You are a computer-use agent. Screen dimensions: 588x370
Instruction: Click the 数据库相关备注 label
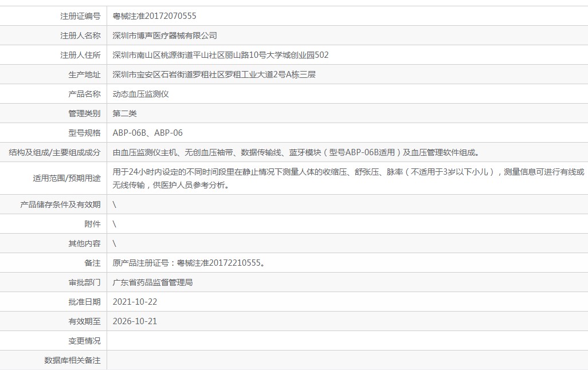pyautogui.click(x=72, y=361)
